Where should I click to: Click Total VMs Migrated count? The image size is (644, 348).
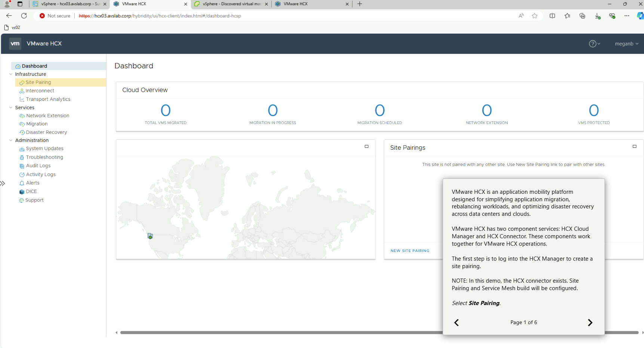click(x=166, y=111)
